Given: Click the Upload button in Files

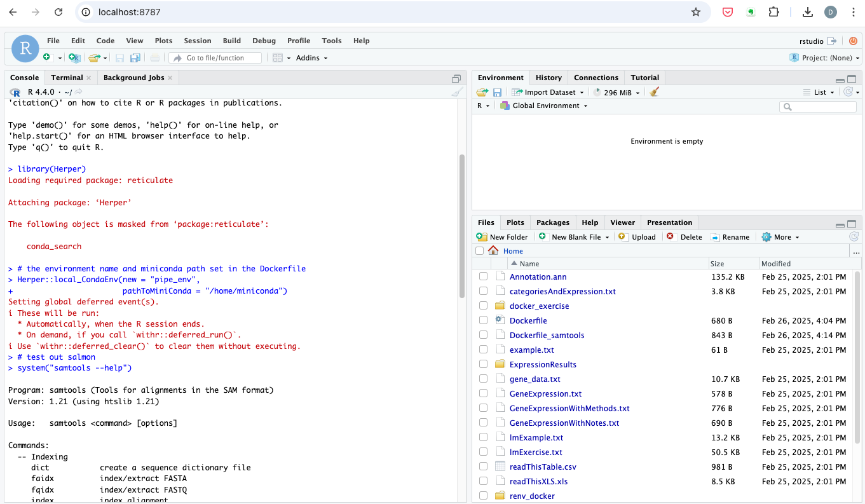Looking at the screenshot, I should (x=637, y=236).
